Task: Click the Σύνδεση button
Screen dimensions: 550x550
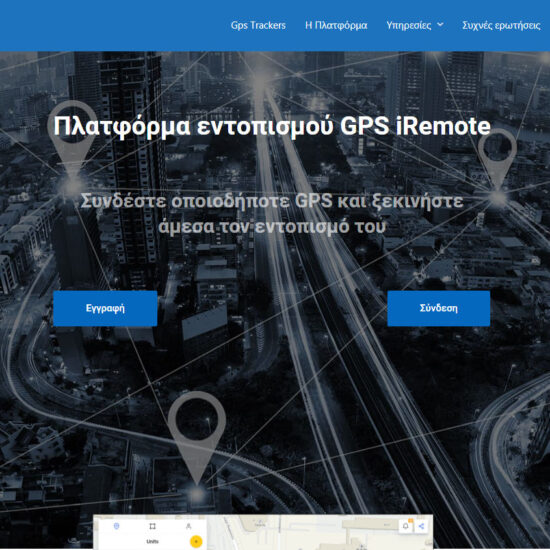Action: [438, 308]
